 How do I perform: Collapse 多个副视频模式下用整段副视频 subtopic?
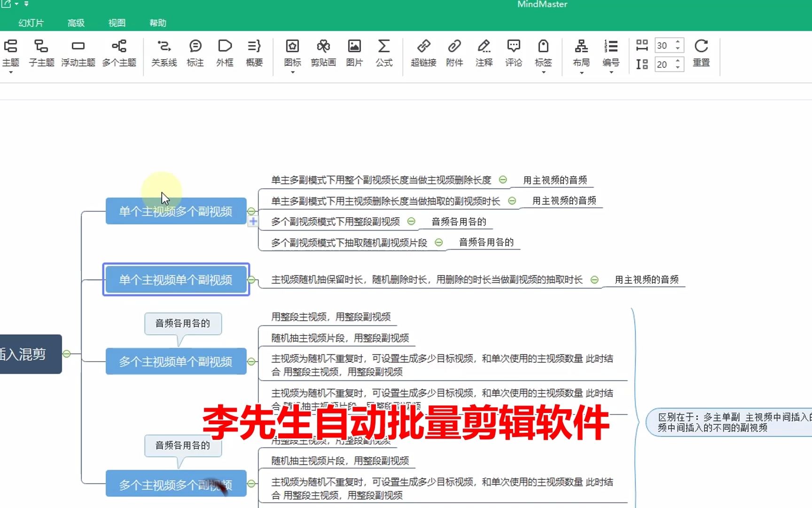click(x=411, y=221)
